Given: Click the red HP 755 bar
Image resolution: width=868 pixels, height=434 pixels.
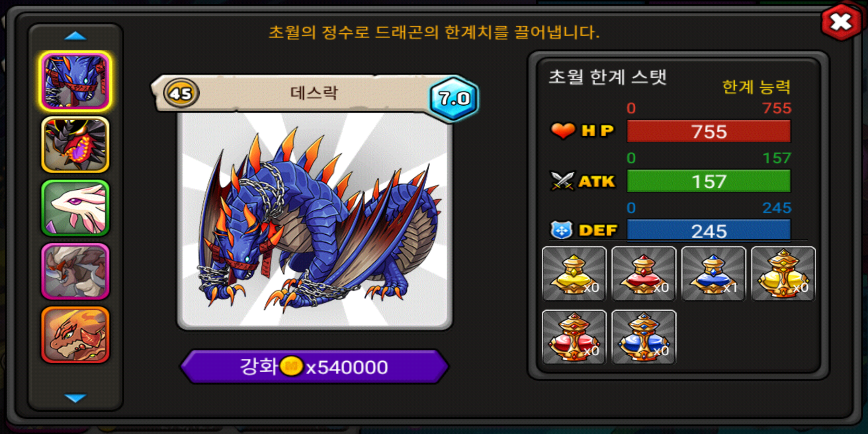Looking at the screenshot, I should coord(709,131).
